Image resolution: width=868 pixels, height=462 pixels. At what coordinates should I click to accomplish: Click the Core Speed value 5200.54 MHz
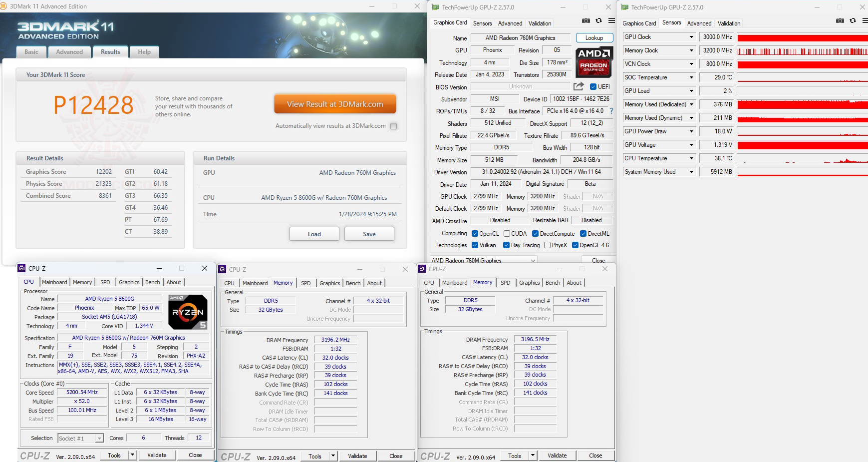pos(82,393)
